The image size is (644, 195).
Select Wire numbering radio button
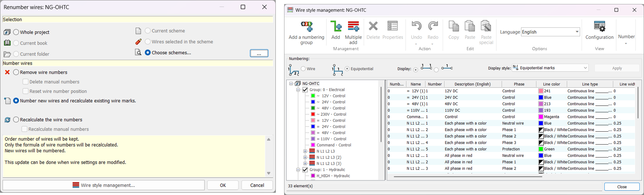303,69
